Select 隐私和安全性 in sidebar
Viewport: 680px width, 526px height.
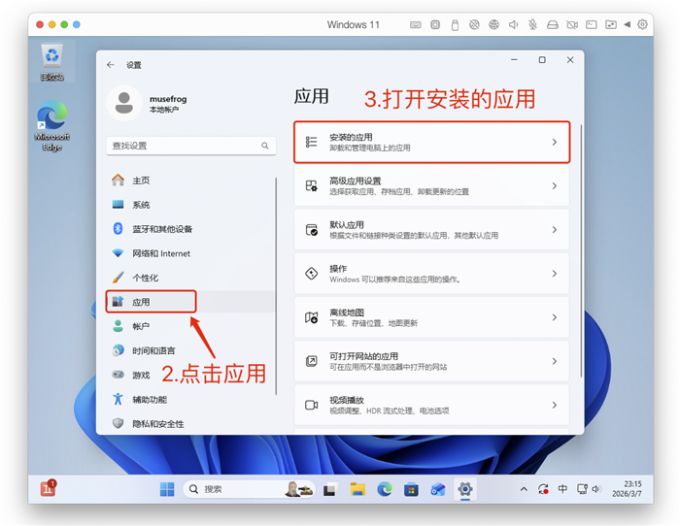[190, 424]
